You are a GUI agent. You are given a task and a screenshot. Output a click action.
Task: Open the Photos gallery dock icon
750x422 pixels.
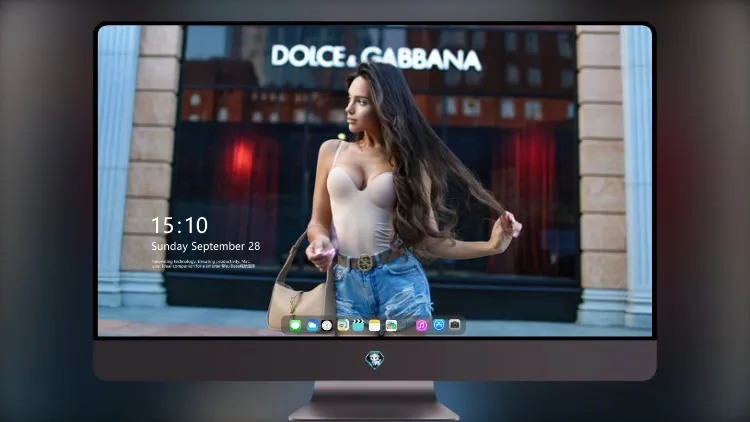click(391, 326)
